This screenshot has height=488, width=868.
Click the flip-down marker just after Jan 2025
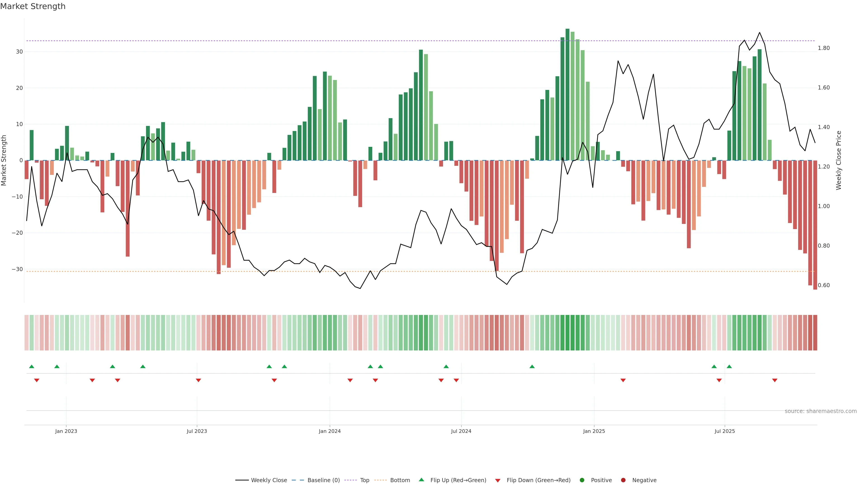click(623, 380)
